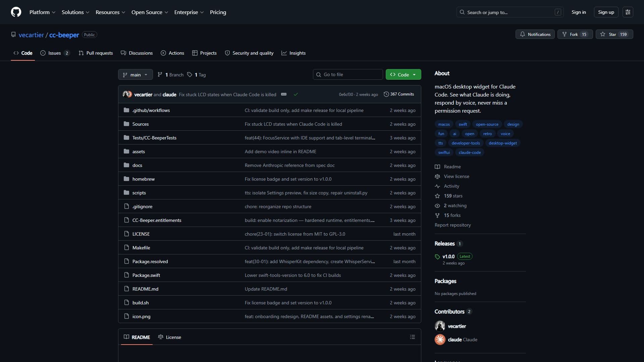
Task: Open the Sources folder
Action: tap(140, 124)
